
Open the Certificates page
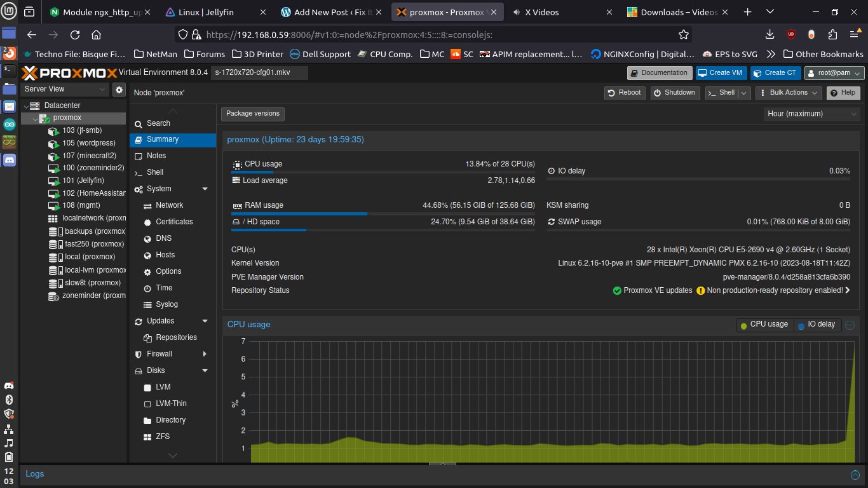tap(173, 222)
